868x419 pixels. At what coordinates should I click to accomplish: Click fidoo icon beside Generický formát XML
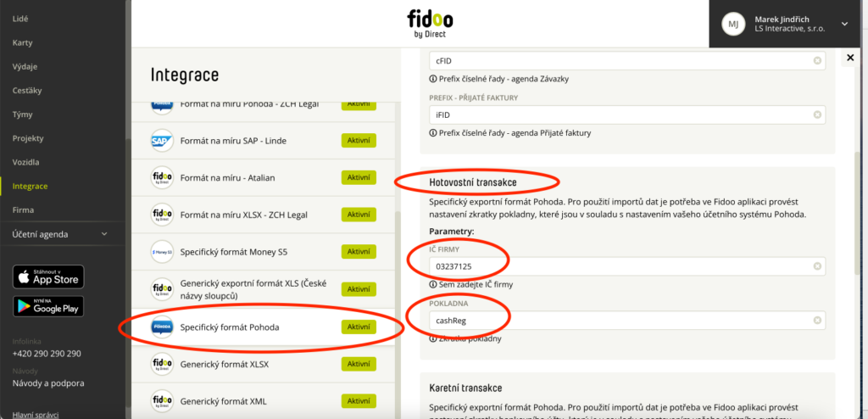click(x=162, y=400)
